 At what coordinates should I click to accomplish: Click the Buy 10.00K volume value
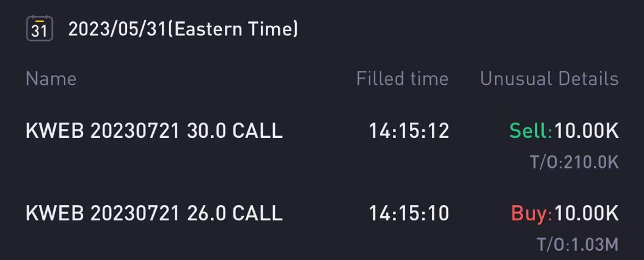586,213
